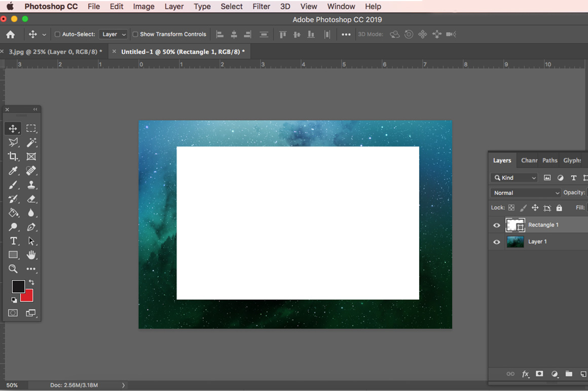This screenshot has width=588, height=391.
Task: Open Edit Toolbar three-dots in toolbox
Action: tap(31, 268)
